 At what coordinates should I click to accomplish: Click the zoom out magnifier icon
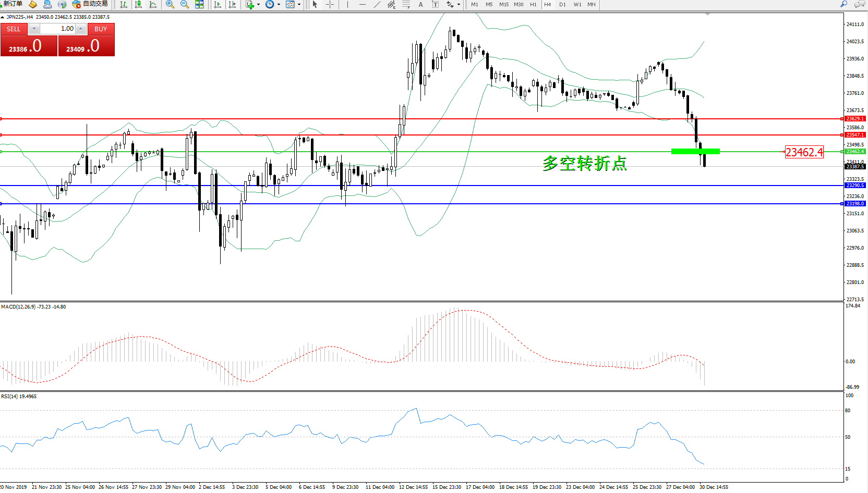pos(184,5)
